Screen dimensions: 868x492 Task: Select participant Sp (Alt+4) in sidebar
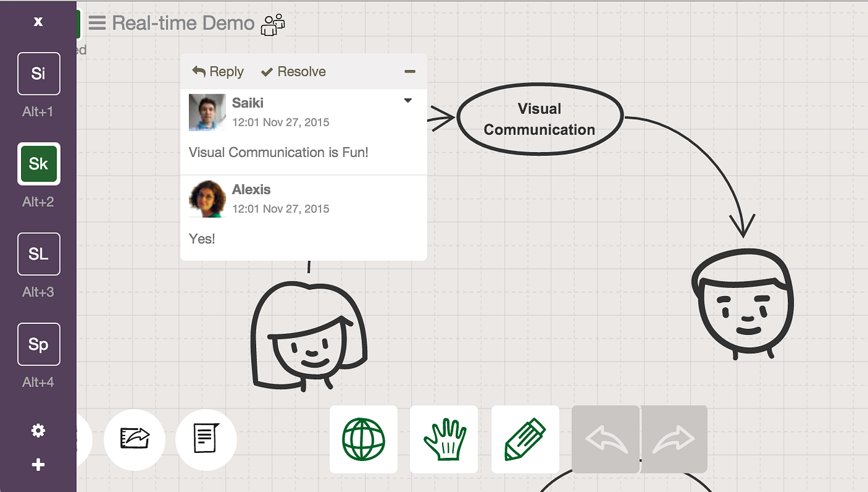pos(38,344)
